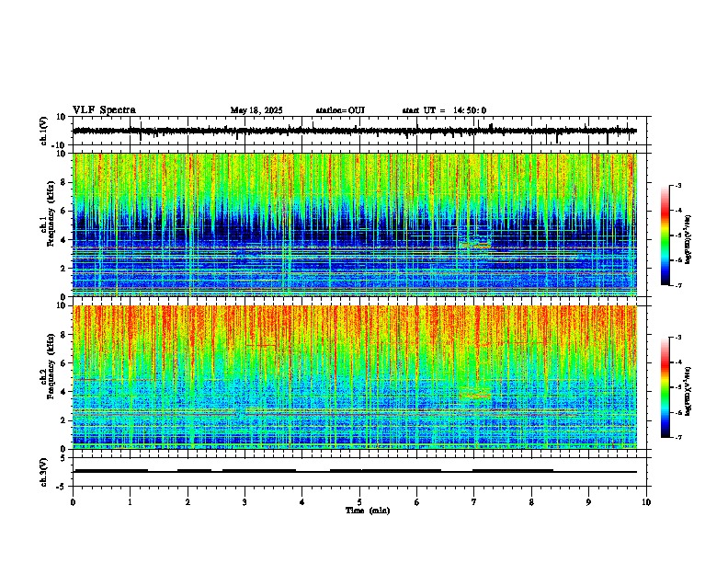
Task: Click the emission near 7 min in ch.2 spectrogram
Action: [475, 394]
